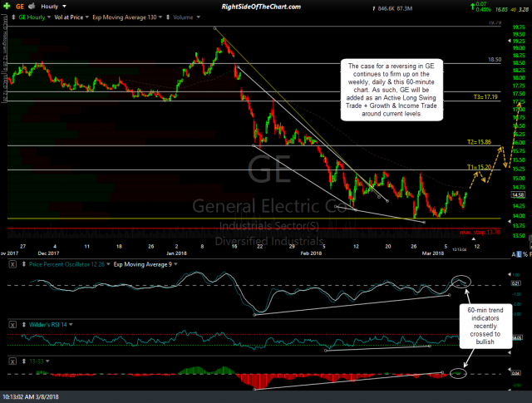This screenshot has height=403, width=532.
Task: Click the move arrows on Wilder's RSI pane
Action: tap(24, 325)
